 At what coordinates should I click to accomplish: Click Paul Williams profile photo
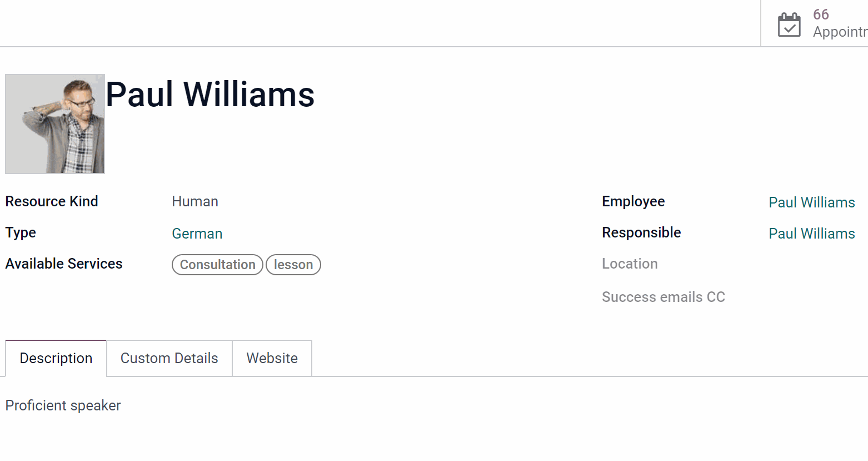(55, 124)
